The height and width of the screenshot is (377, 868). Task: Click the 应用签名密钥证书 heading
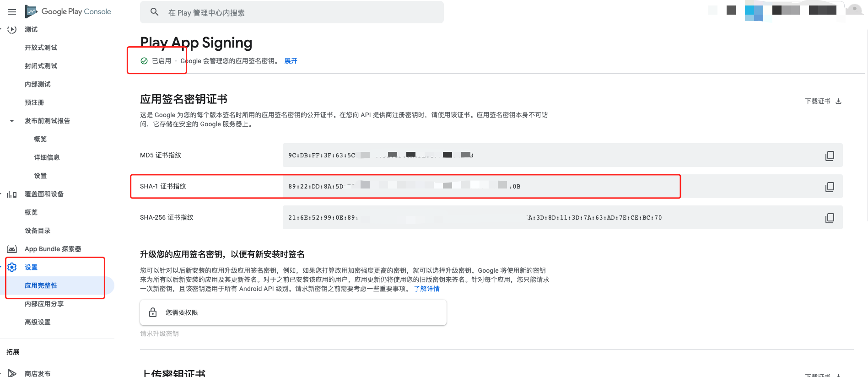coord(184,99)
